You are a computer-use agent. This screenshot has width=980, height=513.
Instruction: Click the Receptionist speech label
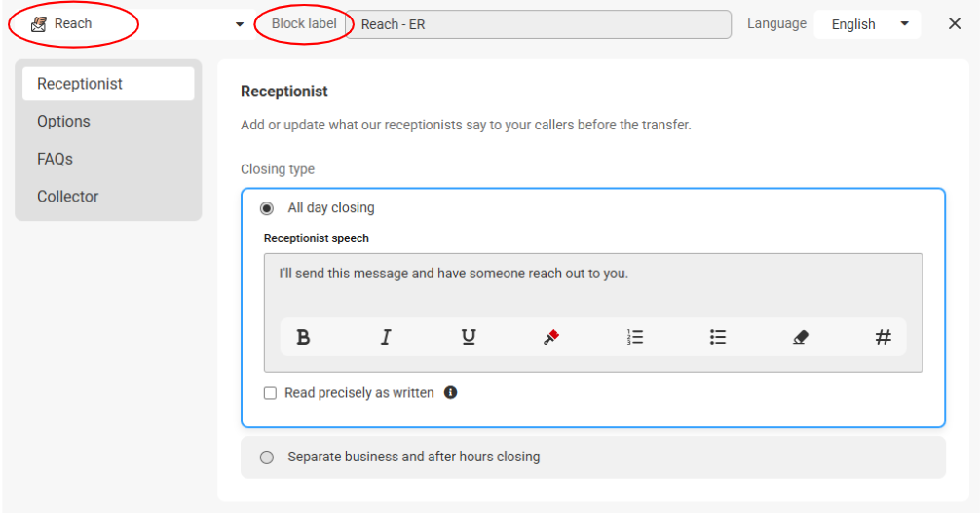(x=317, y=238)
